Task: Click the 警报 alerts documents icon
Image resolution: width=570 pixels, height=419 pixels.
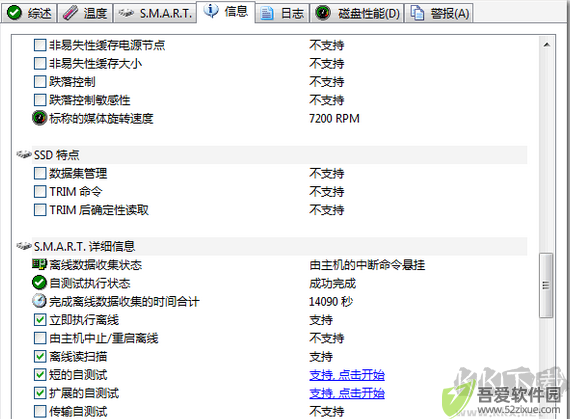Action: 417,13
